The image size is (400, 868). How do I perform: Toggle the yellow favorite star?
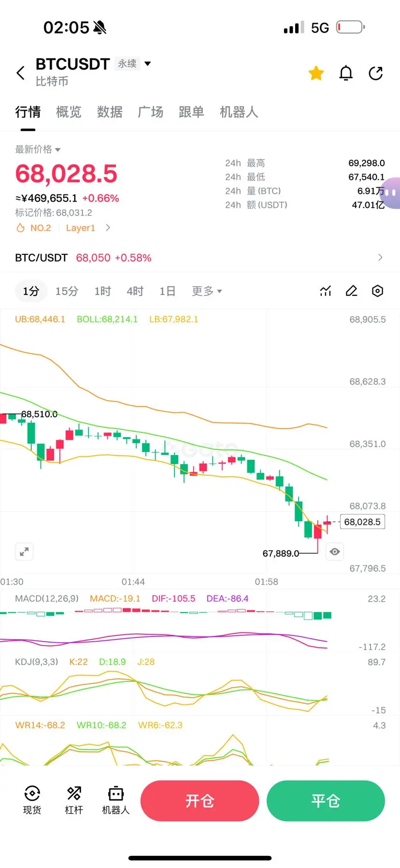pos(316,73)
